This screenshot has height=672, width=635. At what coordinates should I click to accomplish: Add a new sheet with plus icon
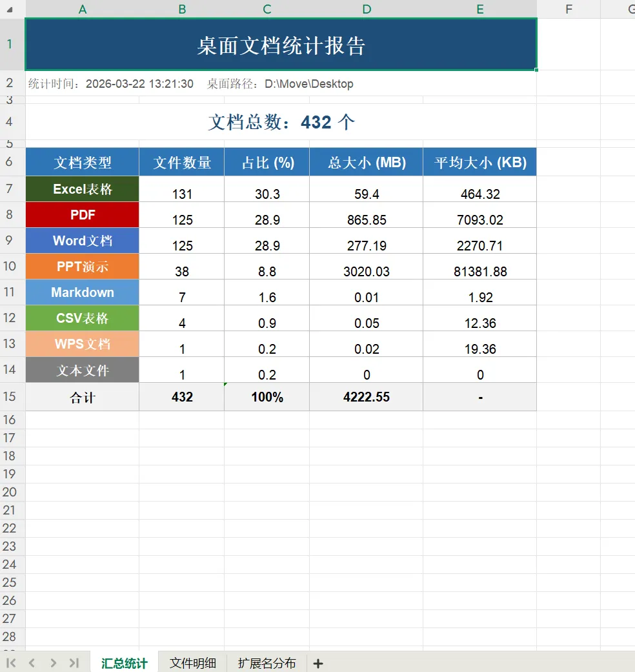tap(318, 664)
